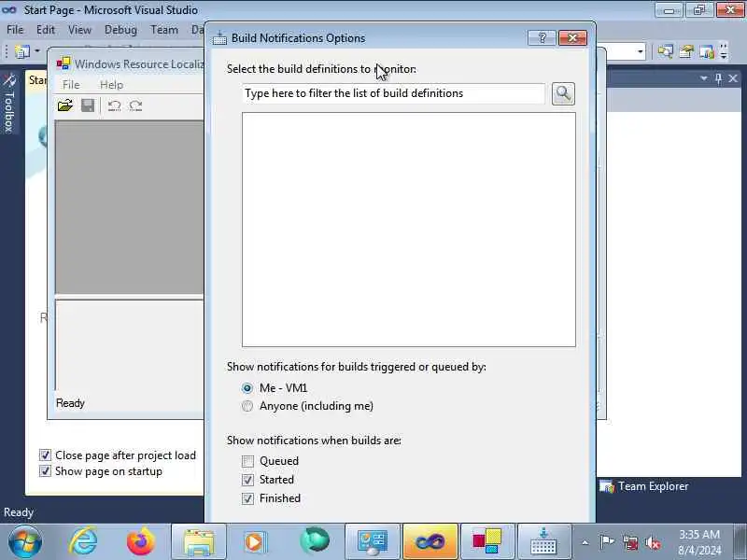Switch to the Resource Localizer taskbar button
This screenshot has height=560, width=747.
(x=487, y=542)
